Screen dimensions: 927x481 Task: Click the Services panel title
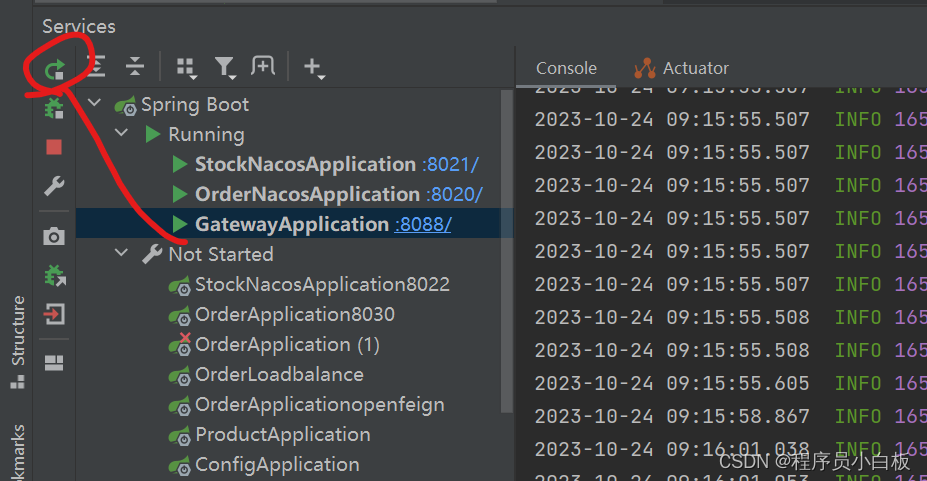tap(79, 27)
